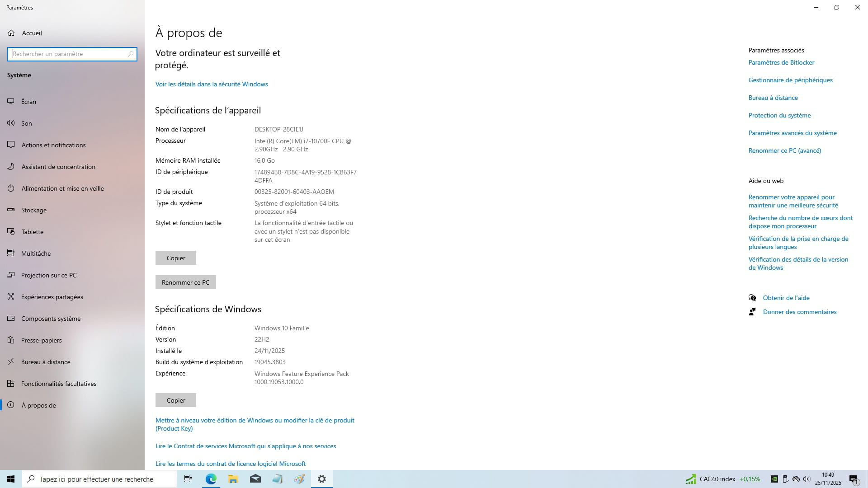The height and width of the screenshot is (488, 868).
Task: Open the Son sound settings
Action: pos(26,123)
